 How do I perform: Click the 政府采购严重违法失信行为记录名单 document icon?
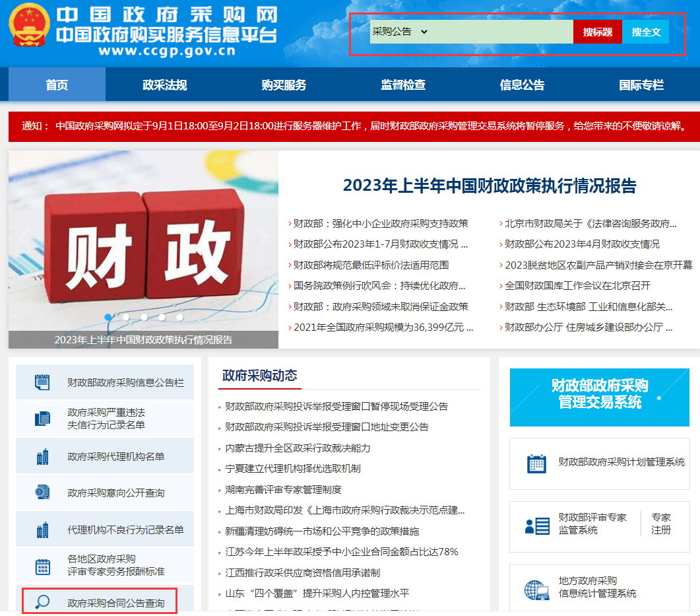(42, 419)
